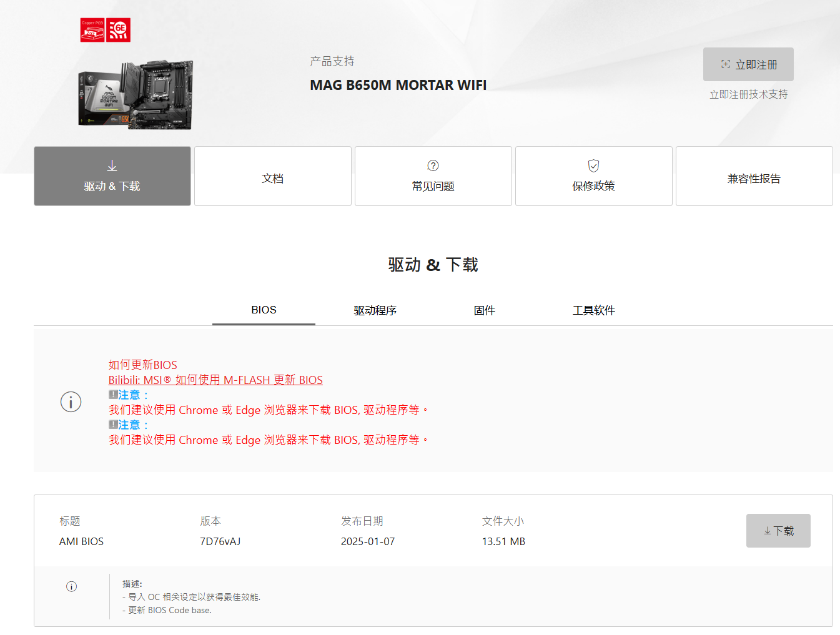Open the 兼容性报告 section
840x635 pixels.
click(x=754, y=177)
